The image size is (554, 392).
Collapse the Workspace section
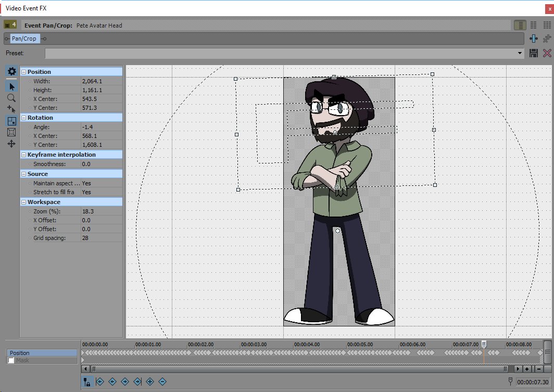point(23,202)
